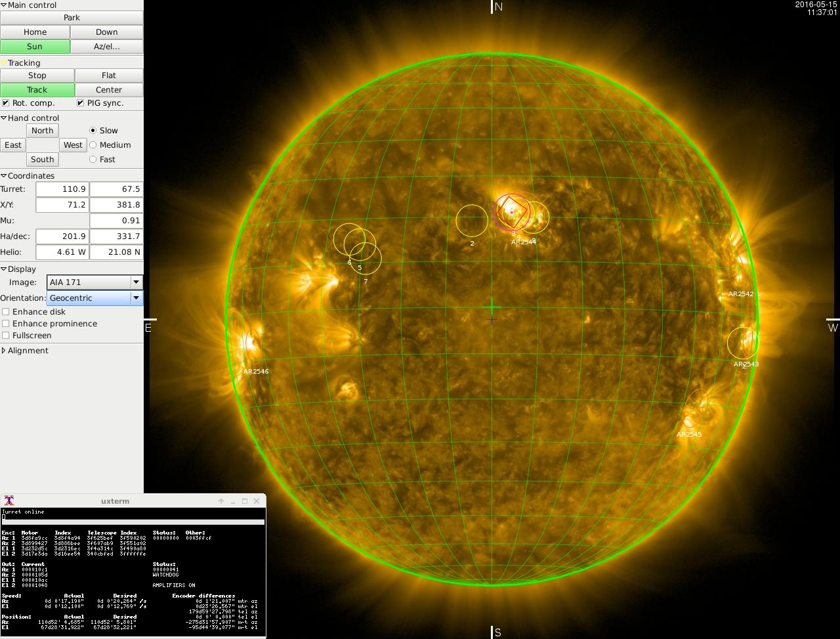
Task: Disable the Rot. comp. checkbox
Action: tap(6, 103)
